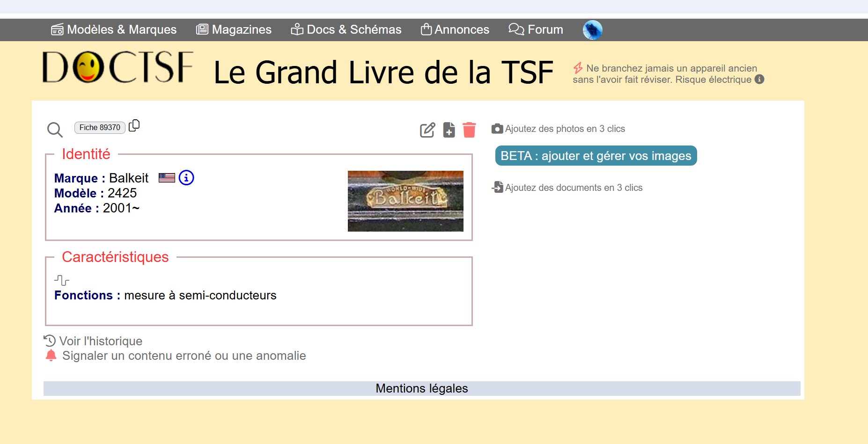Open the Magazines menu
Screen dimensions: 868x444
point(234,29)
